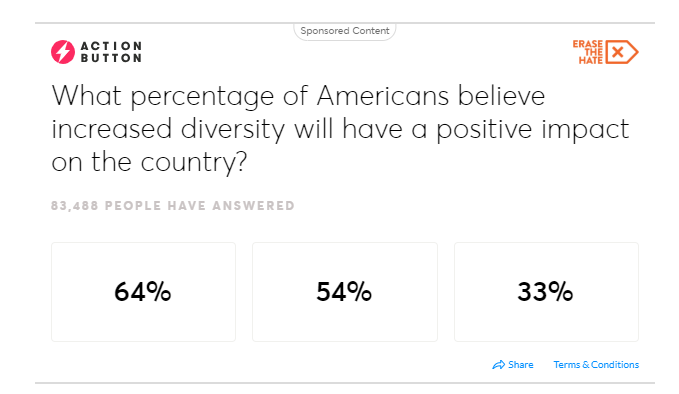
Task: Choose the 33% answer option
Action: pos(546,292)
